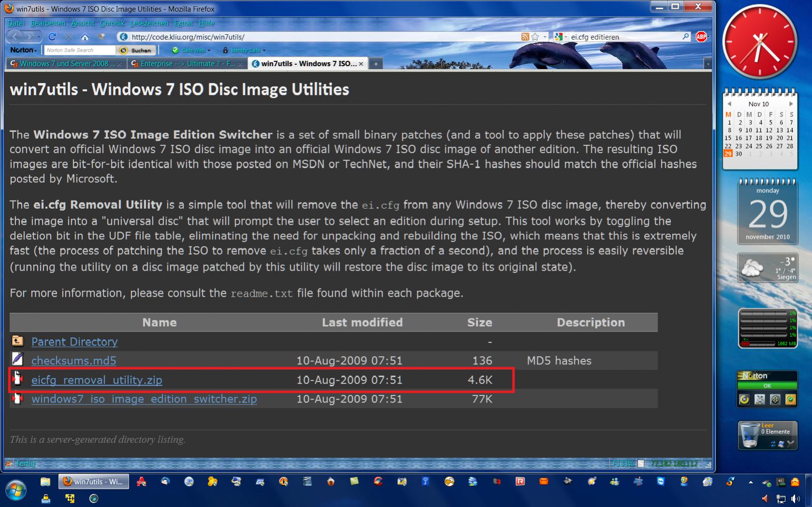
Task: Click the CPU meter gadget
Action: (x=767, y=328)
